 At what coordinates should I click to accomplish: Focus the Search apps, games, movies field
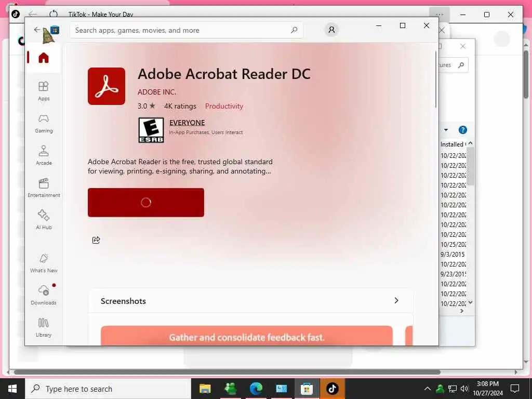point(186,30)
